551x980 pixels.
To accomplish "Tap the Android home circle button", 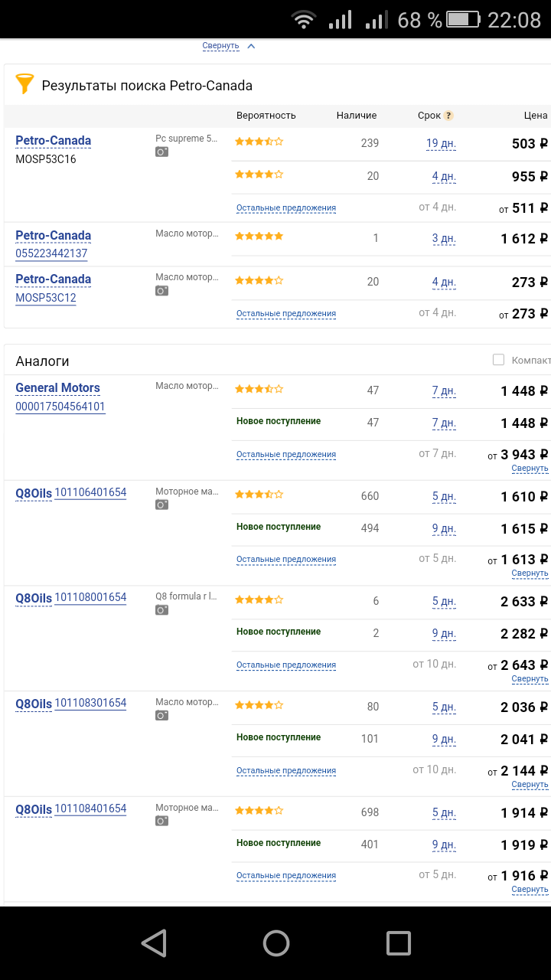I will tap(275, 942).
